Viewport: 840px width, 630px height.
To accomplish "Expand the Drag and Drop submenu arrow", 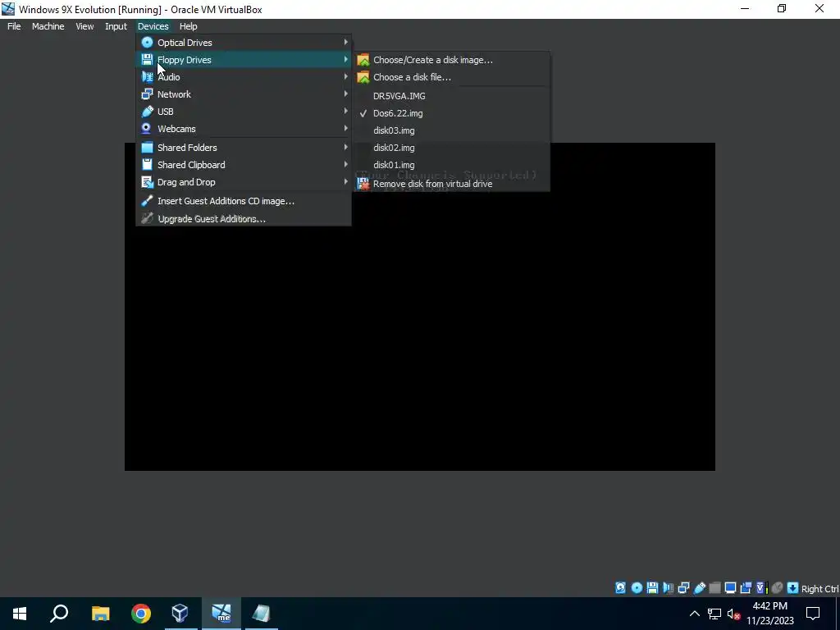I will [345, 181].
